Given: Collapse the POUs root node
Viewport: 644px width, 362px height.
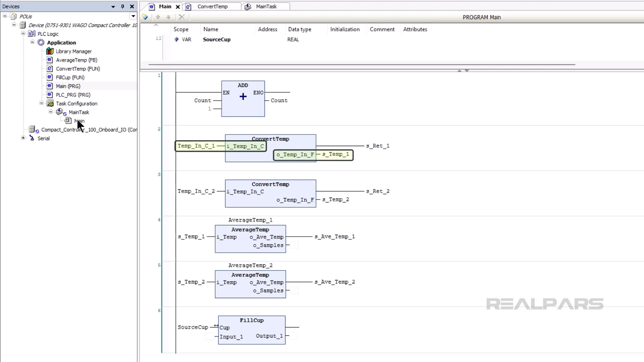Looking at the screenshot, I should [x=5, y=16].
